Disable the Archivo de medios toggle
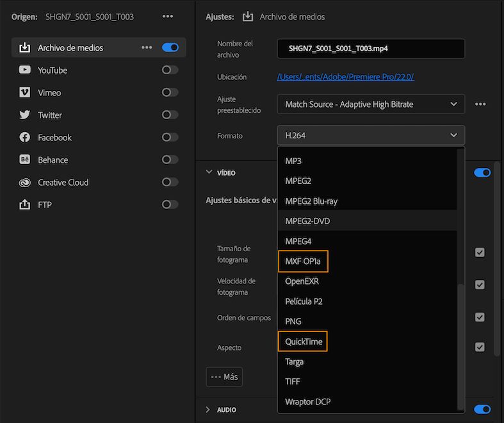This screenshot has height=423, width=504. (170, 47)
